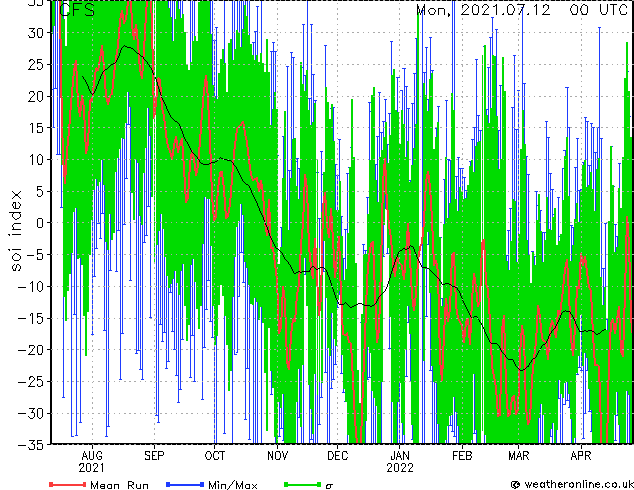
Task: Click the red 'Mean Run' legend swatch
Action: click(x=68, y=484)
